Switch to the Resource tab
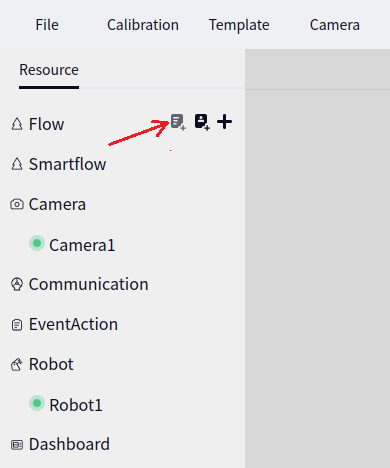 (49, 70)
